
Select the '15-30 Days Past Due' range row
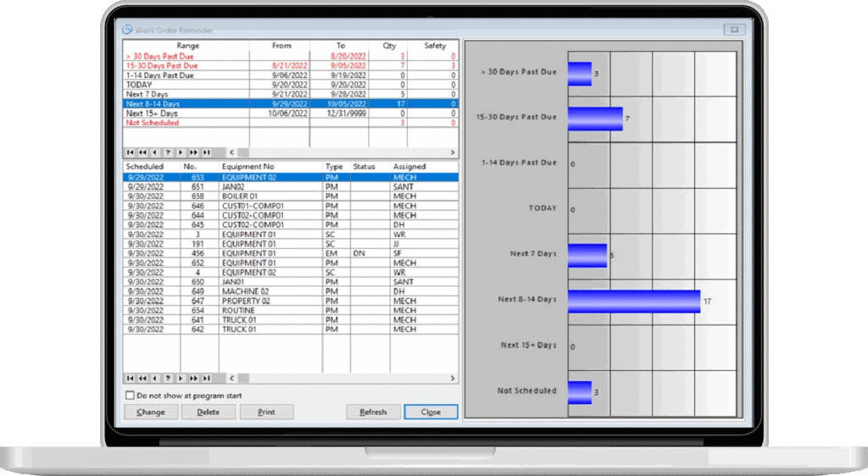coord(291,65)
